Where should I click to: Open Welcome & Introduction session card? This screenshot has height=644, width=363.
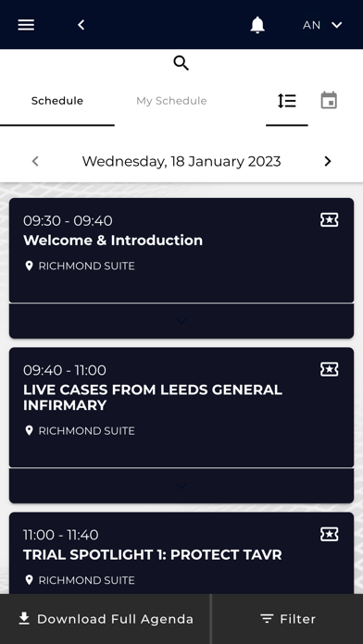(x=181, y=251)
